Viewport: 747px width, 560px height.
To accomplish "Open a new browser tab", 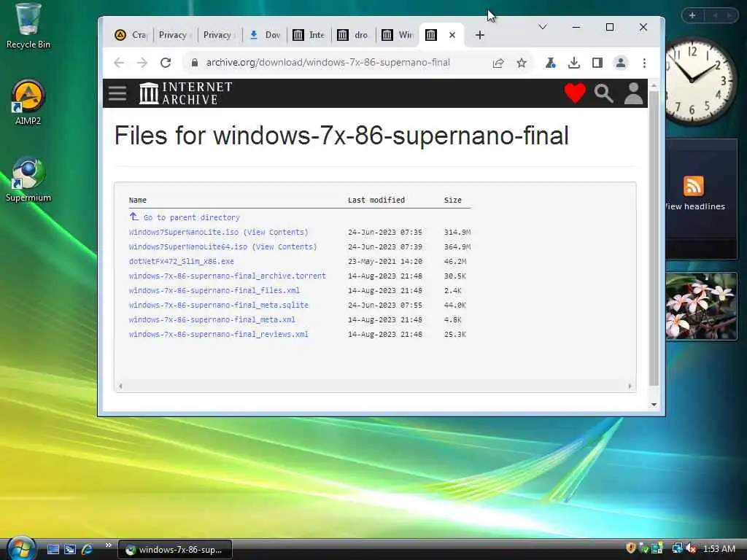I will 480,35.
